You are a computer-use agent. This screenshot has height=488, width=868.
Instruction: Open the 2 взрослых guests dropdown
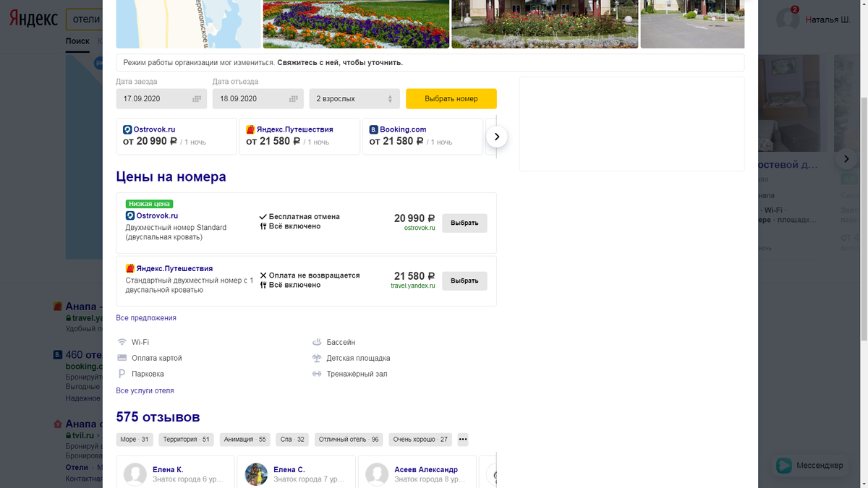pyautogui.click(x=354, y=99)
